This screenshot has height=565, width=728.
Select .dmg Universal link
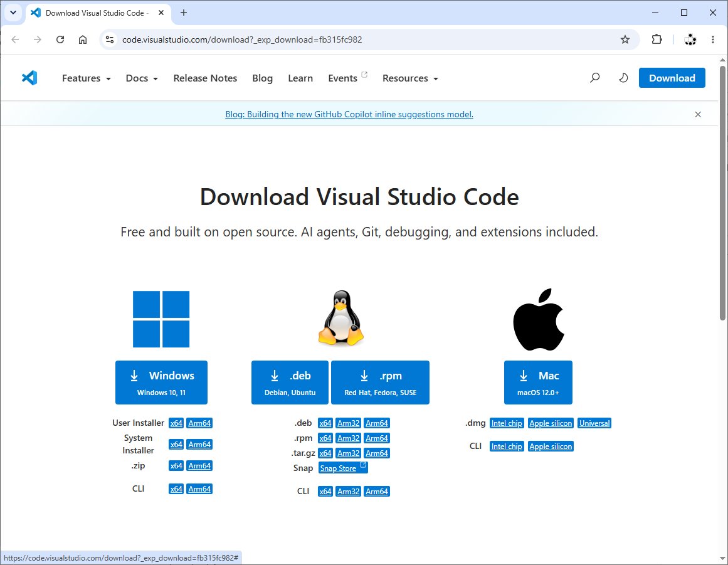(594, 423)
